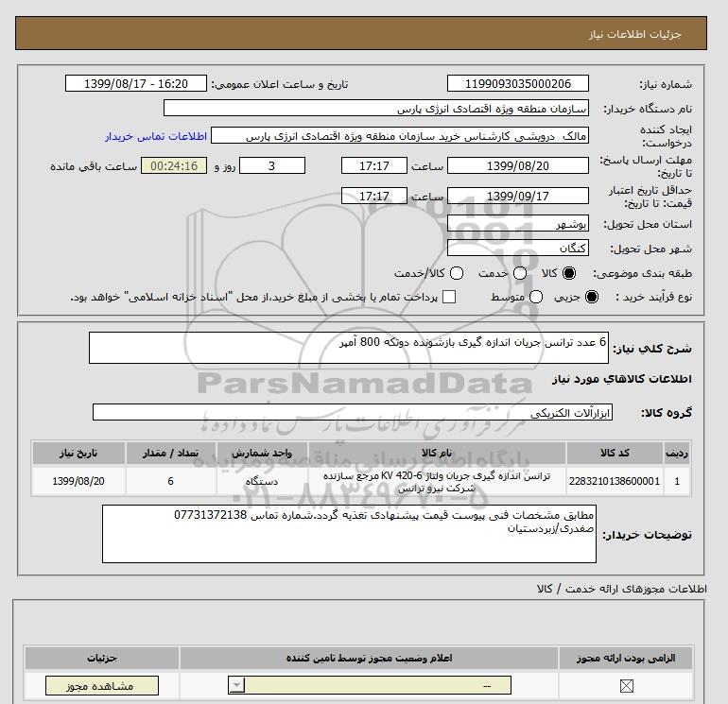Click the buyer organization name field
This screenshot has width=728, height=704.
click(376, 109)
